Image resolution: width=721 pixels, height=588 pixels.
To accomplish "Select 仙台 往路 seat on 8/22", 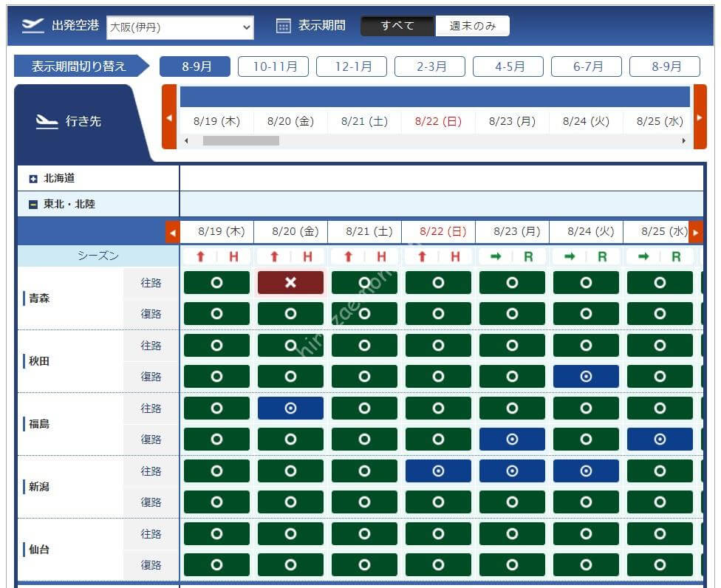I will tap(438, 534).
